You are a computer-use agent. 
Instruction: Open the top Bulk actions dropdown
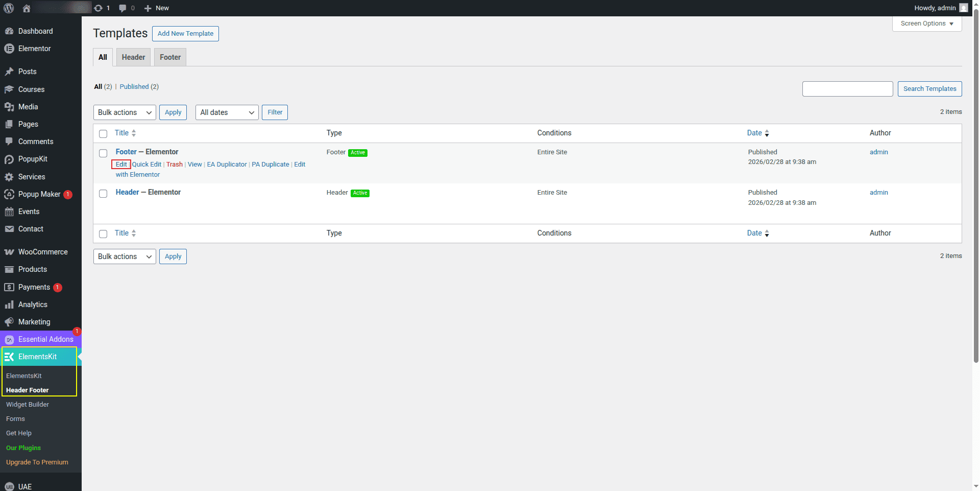coord(125,112)
